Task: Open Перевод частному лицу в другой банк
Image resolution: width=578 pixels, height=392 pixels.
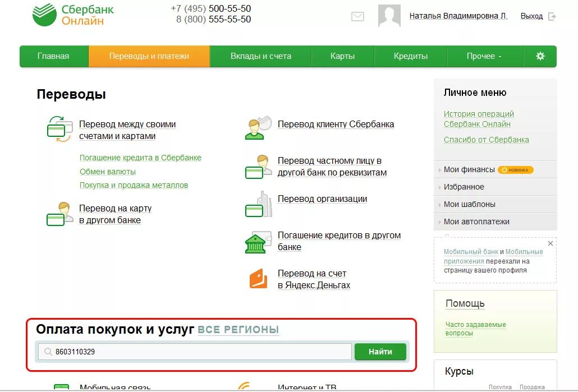Action: pyautogui.click(x=332, y=167)
